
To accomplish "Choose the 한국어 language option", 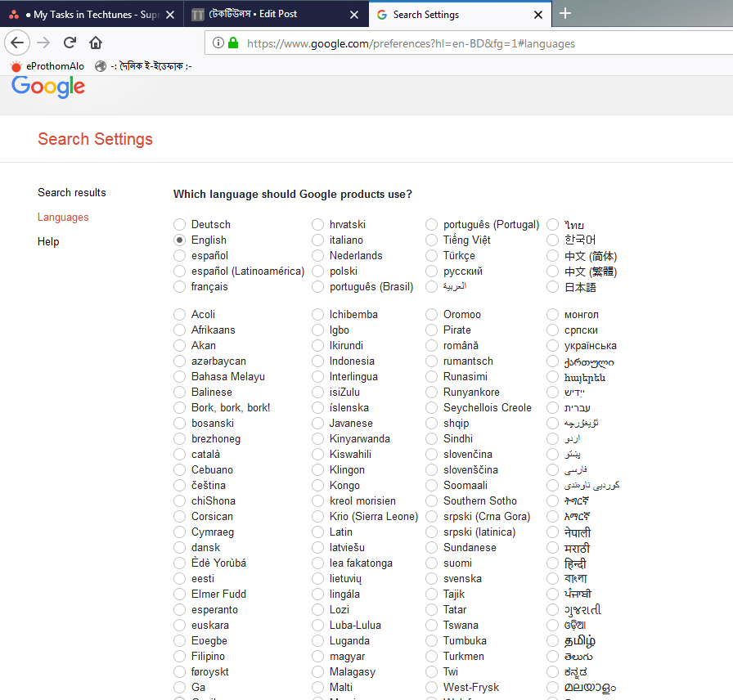I will pyautogui.click(x=552, y=240).
